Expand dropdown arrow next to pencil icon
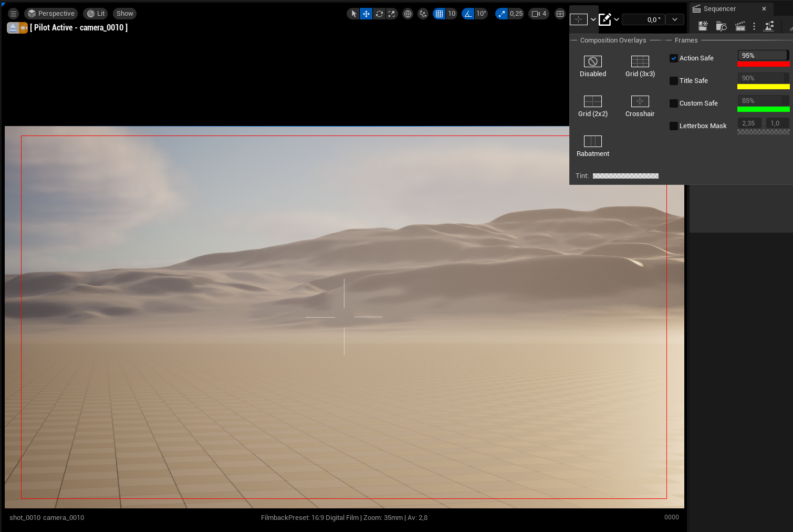 point(617,19)
